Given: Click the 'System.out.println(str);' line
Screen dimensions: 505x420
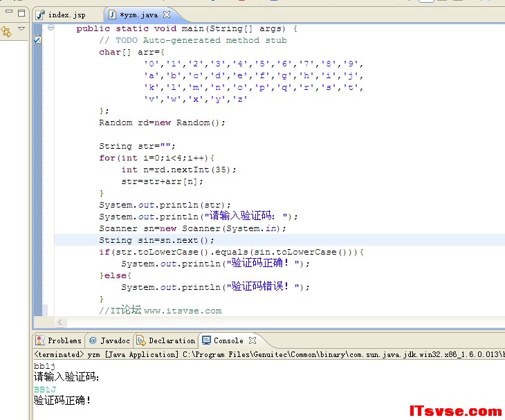Looking at the screenshot, I should coord(165,205).
